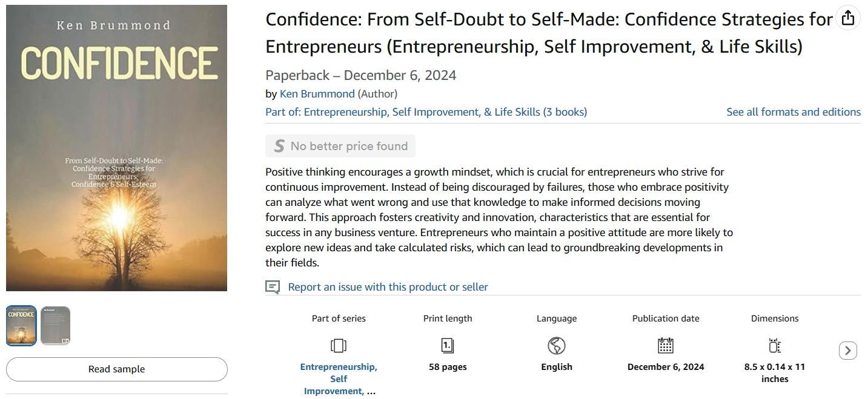Click the Read sample button
This screenshot has width=868, height=399.
pos(117,369)
